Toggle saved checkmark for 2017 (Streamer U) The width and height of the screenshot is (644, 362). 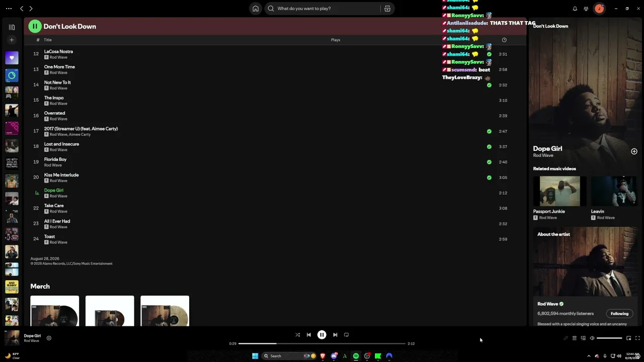(x=489, y=131)
